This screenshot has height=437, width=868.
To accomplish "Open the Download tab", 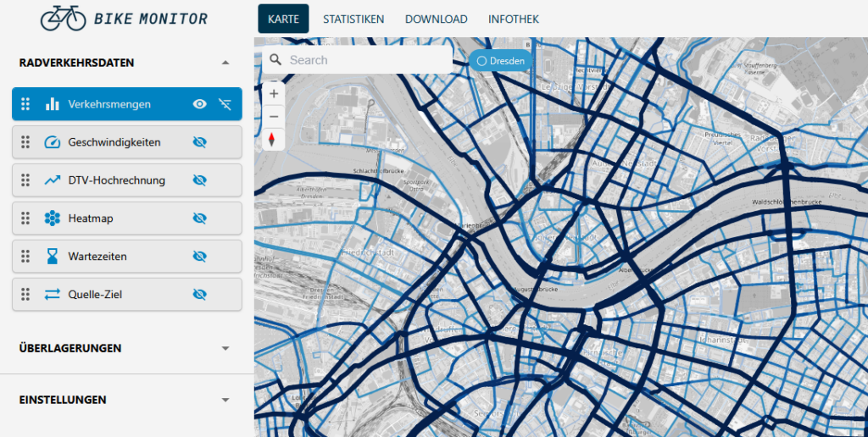I will point(436,19).
